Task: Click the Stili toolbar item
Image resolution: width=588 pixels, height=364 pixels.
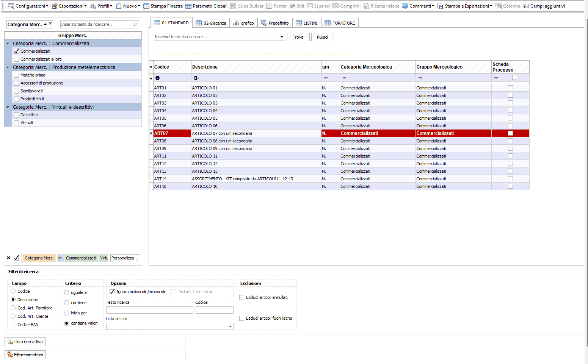Action: pos(296,6)
